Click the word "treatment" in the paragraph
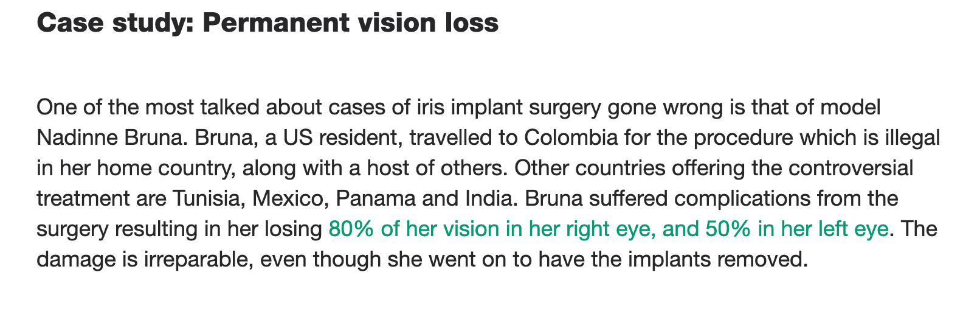 point(83,199)
